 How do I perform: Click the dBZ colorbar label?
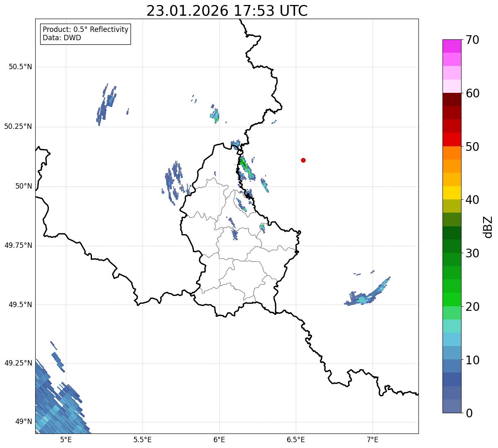pos(488,227)
